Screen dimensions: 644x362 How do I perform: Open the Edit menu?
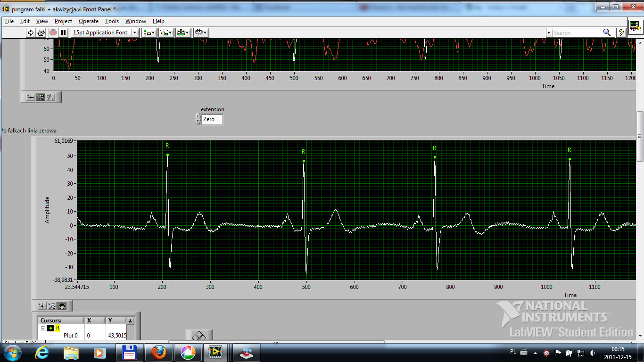(25, 21)
